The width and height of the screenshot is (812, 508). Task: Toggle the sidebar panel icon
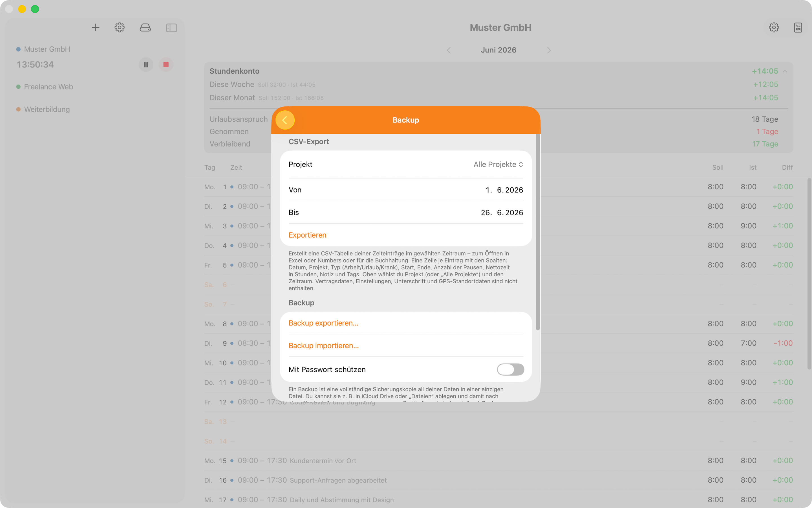tap(171, 28)
